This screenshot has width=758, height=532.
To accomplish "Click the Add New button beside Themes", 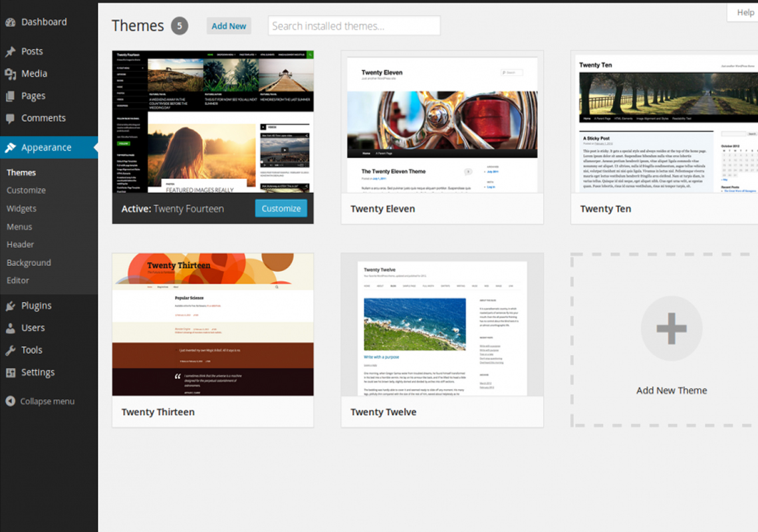I will tap(229, 26).
